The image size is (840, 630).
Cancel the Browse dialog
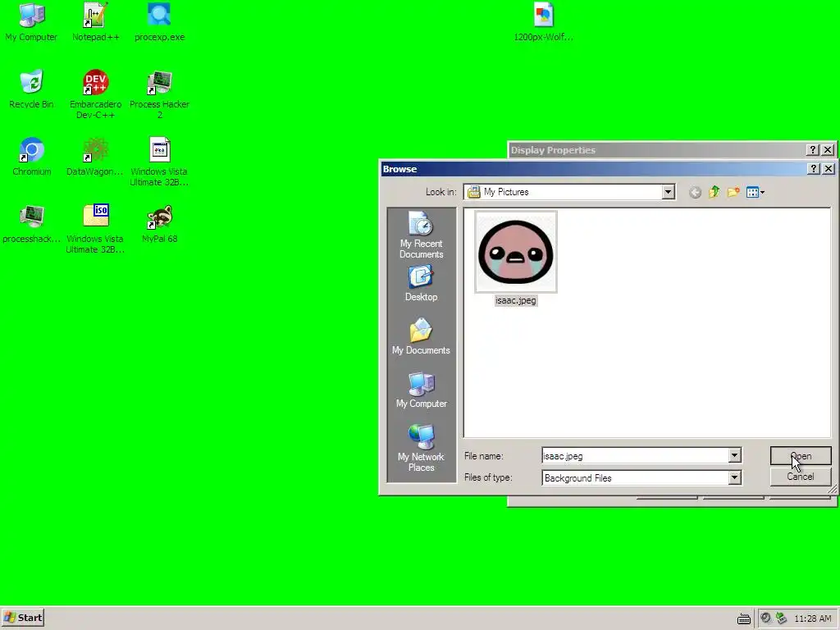tap(801, 477)
